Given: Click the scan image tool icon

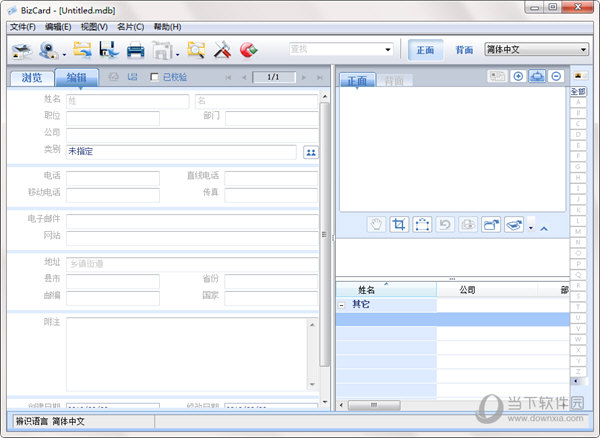Looking at the screenshot, I should 514,225.
